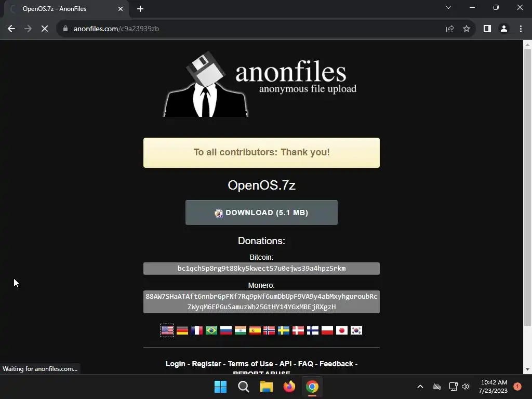Click the page vertical scrollbar

tap(527, 187)
